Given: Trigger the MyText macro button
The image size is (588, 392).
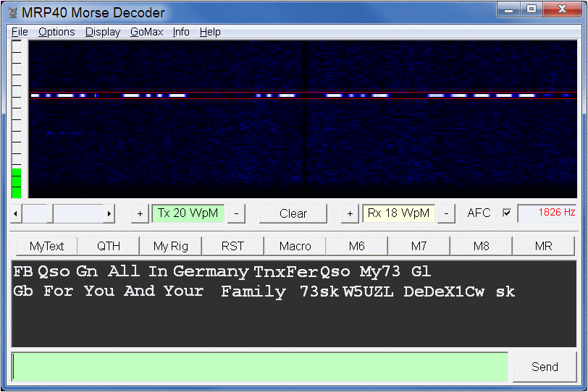Looking at the screenshot, I should 46,246.
